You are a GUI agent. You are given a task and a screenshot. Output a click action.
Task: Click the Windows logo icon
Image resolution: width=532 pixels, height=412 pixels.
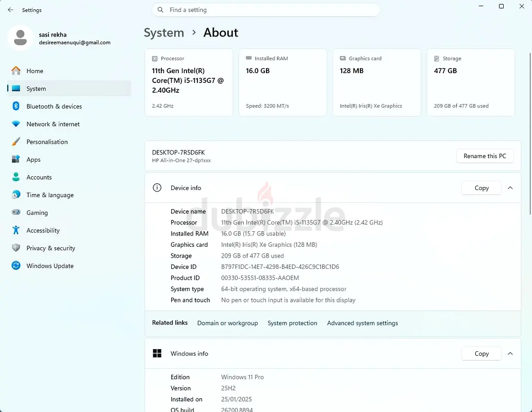157,353
